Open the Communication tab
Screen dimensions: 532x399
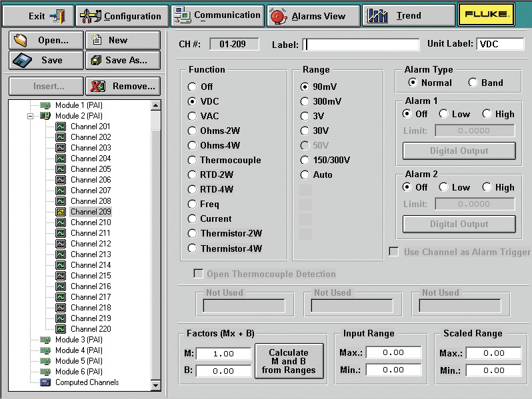(217, 15)
